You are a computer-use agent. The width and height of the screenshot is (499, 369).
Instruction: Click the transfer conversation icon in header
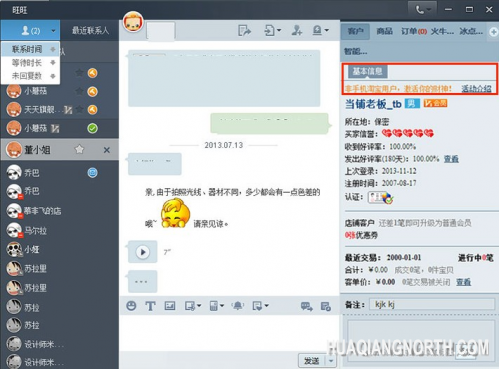point(244,31)
